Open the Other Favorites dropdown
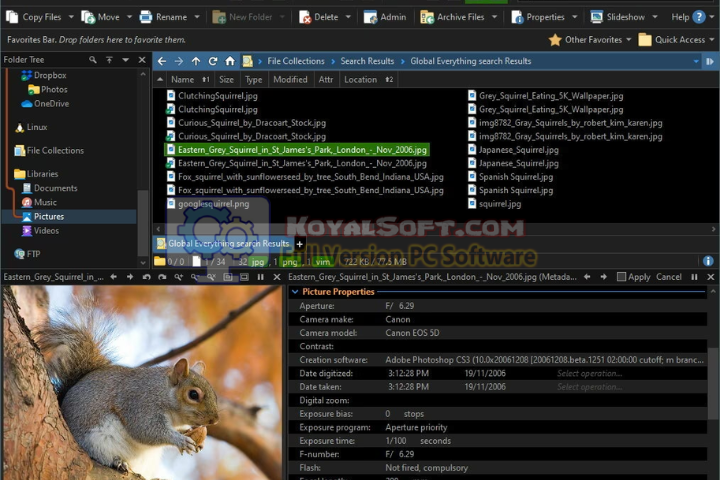Viewport: 720px width, 480px height. pos(590,40)
